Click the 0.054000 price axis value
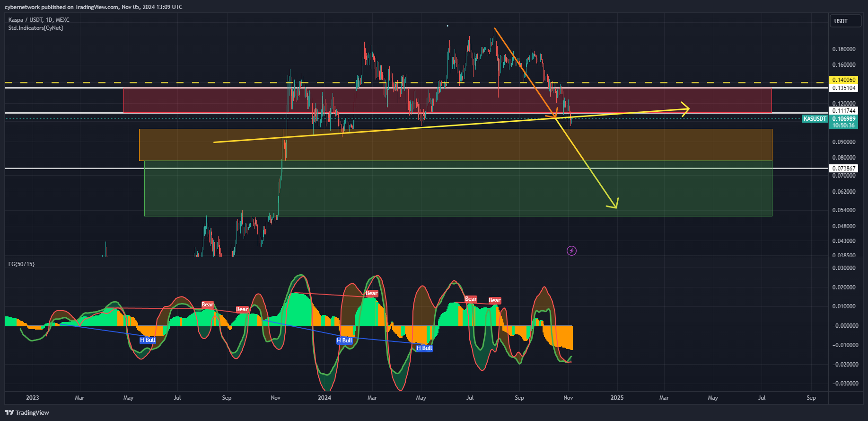Viewport: 868px width, 421px height. (844, 210)
